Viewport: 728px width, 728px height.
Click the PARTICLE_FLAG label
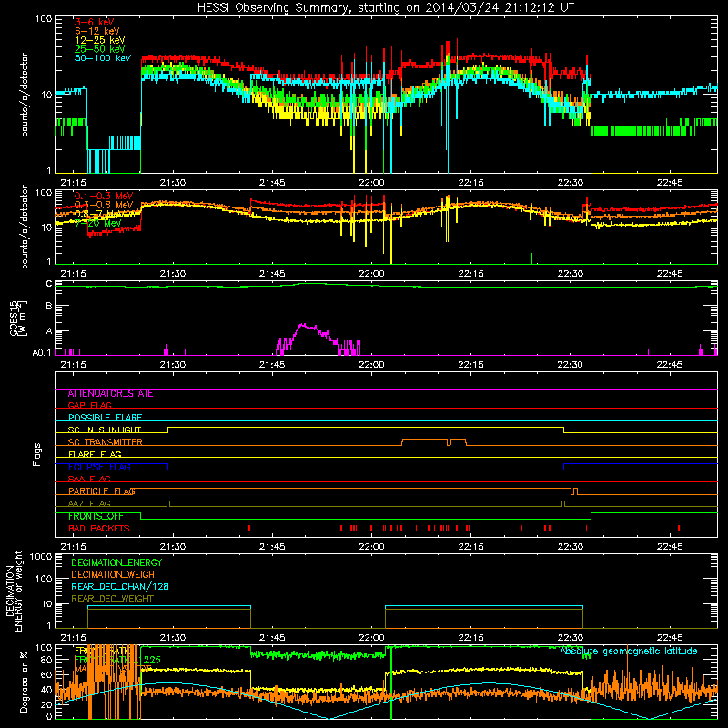[102, 491]
